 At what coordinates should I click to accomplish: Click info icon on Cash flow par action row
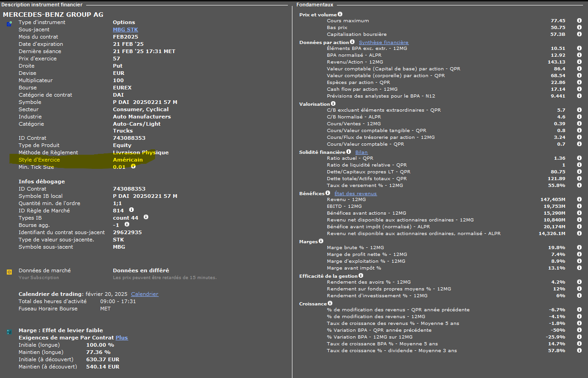click(579, 89)
